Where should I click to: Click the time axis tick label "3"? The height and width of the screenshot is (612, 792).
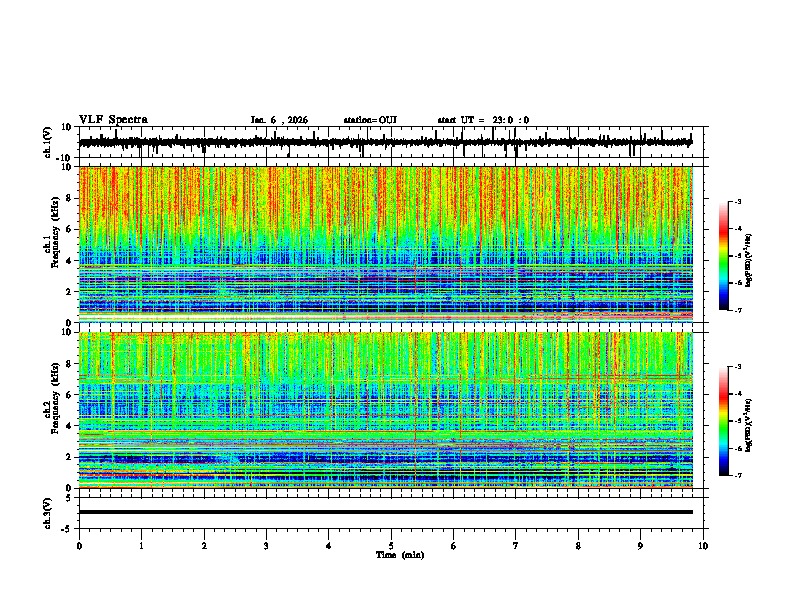266,546
